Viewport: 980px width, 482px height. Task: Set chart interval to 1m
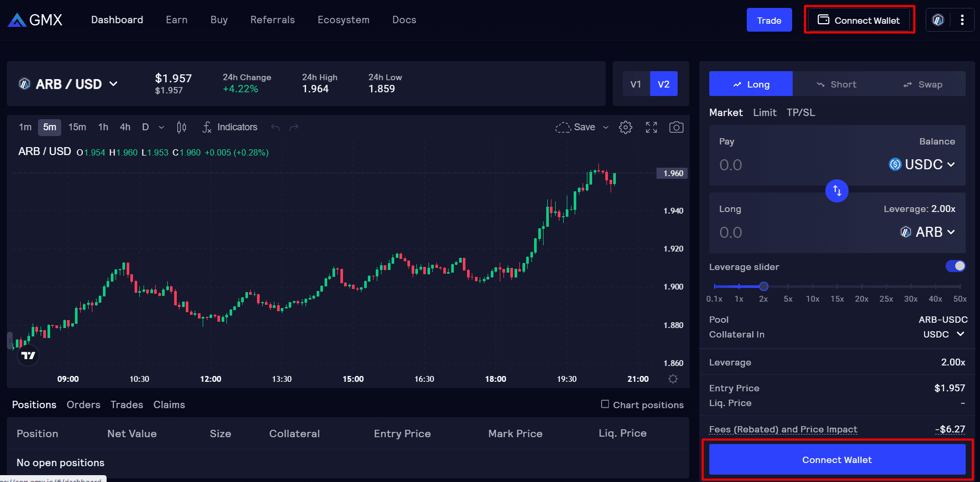[25, 127]
